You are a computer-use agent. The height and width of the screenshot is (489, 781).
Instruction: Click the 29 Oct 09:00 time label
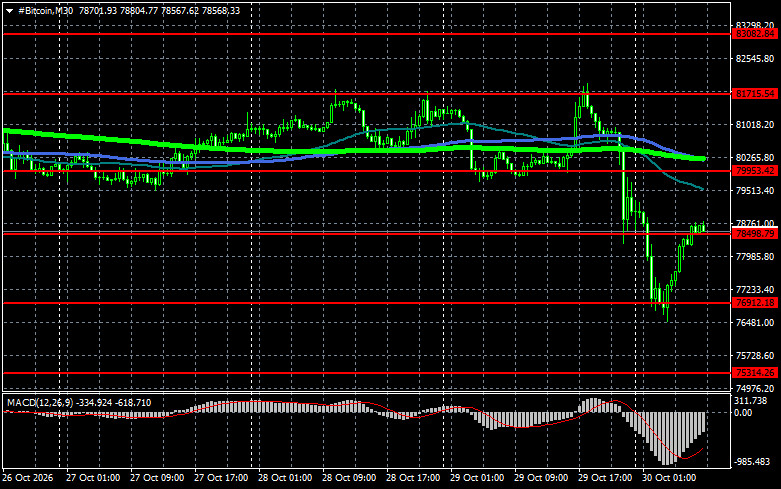click(x=541, y=478)
